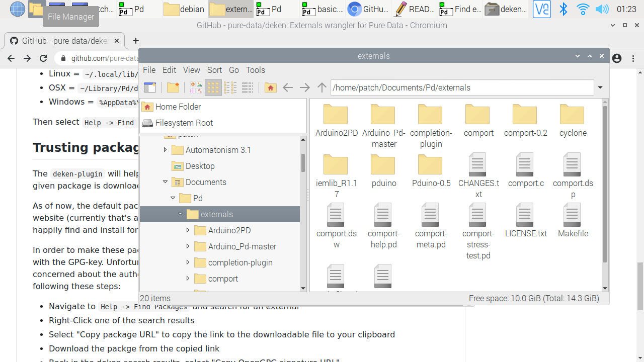
Task: Select the comport.dsp file icon
Action: pos(572,164)
